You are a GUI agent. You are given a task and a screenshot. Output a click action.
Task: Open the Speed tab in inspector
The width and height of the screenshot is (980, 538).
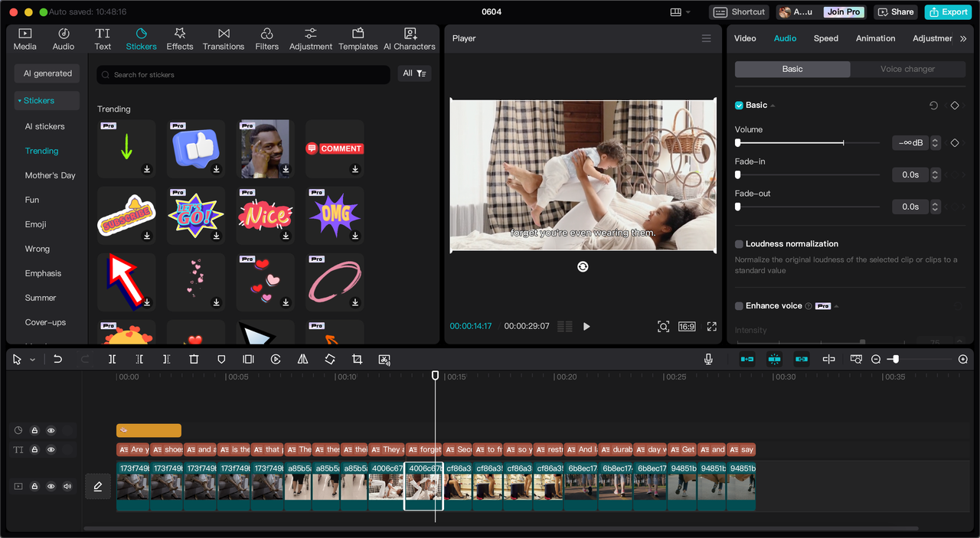[x=825, y=38]
